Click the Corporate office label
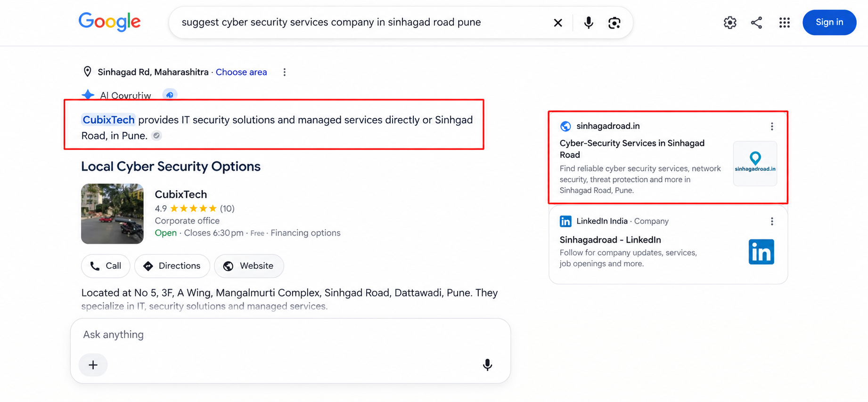The image size is (868, 402). tap(187, 221)
